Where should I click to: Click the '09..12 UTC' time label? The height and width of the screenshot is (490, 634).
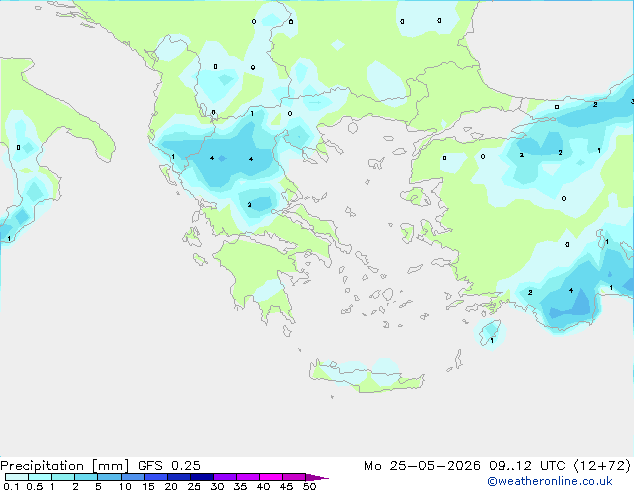(x=527, y=466)
